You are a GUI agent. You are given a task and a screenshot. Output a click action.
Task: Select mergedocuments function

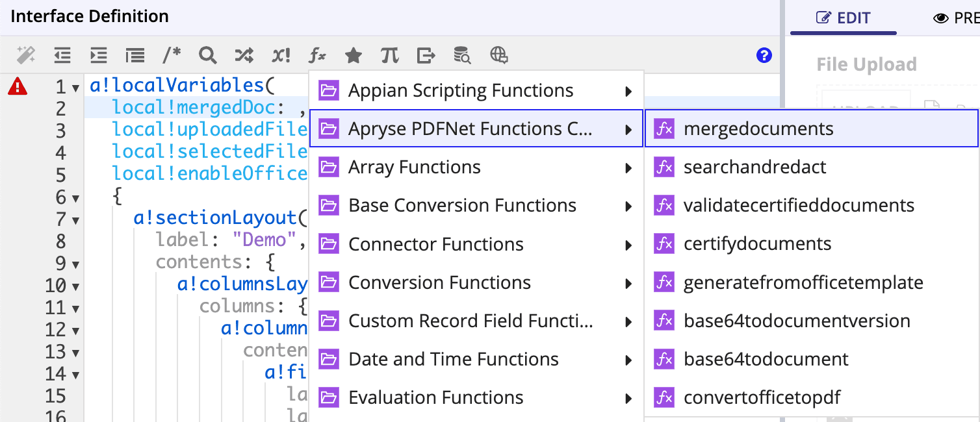[x=758, y=129]
